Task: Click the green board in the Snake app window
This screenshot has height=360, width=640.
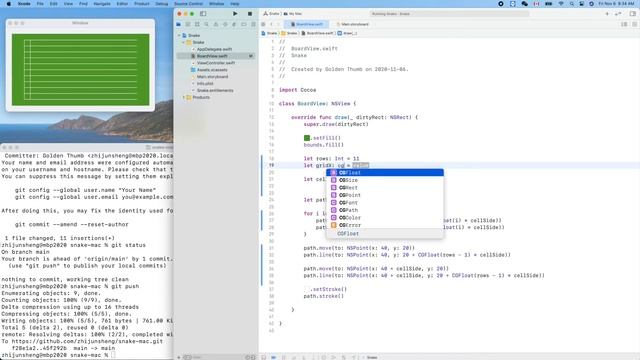Action: [80, 70]
